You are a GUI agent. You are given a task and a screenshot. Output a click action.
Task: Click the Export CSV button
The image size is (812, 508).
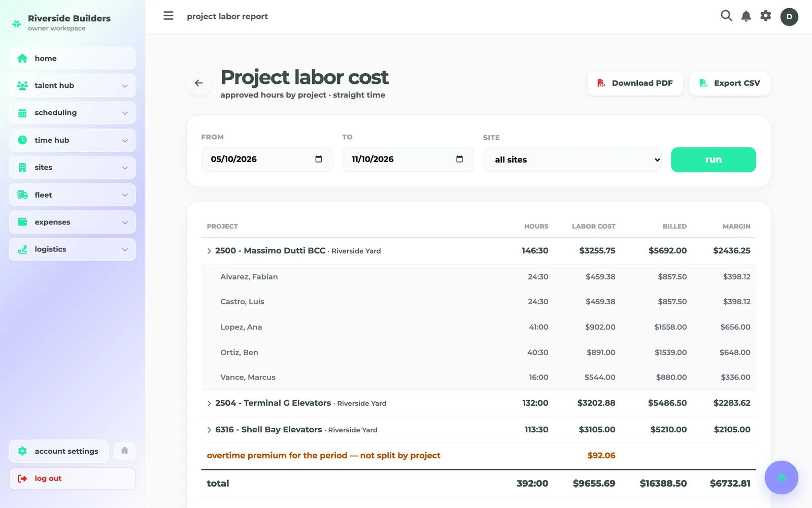(x=730, y=83)
